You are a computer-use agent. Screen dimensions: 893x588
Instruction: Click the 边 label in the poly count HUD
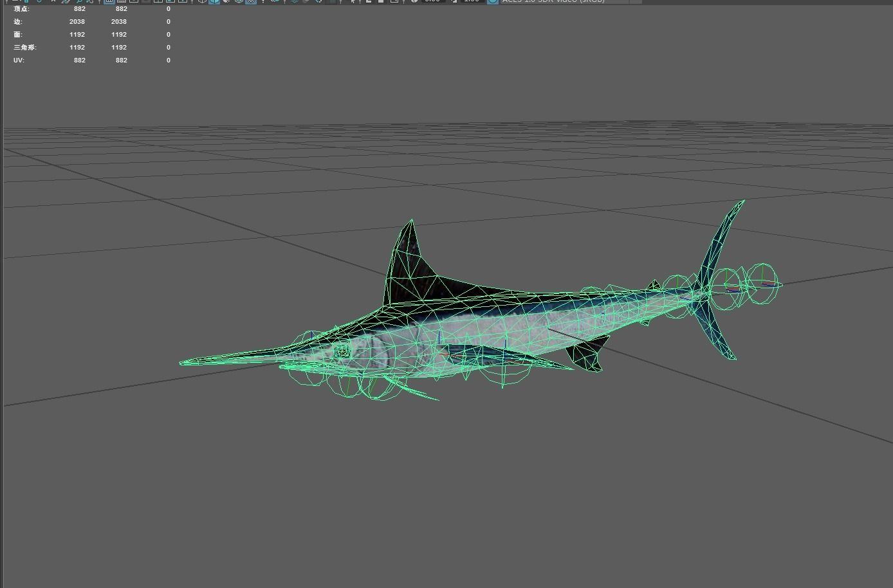[17, 22]
